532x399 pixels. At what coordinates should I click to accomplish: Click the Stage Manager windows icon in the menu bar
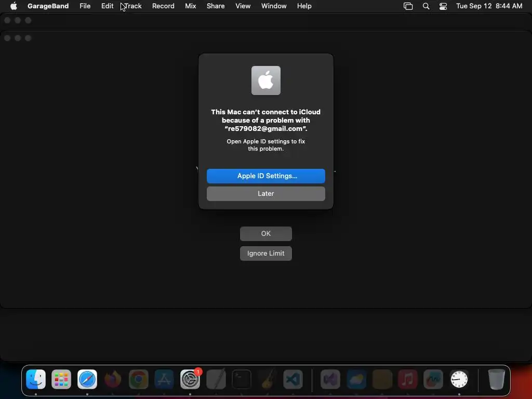(x=408, y=6)
